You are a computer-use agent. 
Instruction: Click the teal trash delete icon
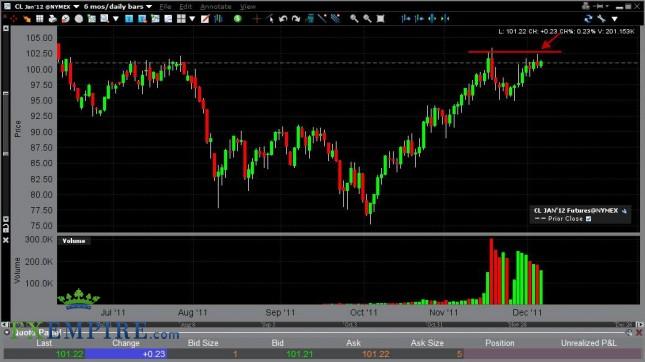pyautogui.click(x=309, y=19)
